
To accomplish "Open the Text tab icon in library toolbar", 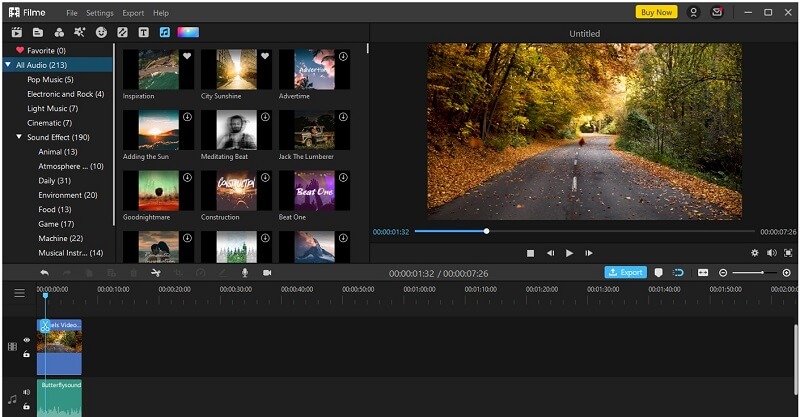I will tap(144, 33).
